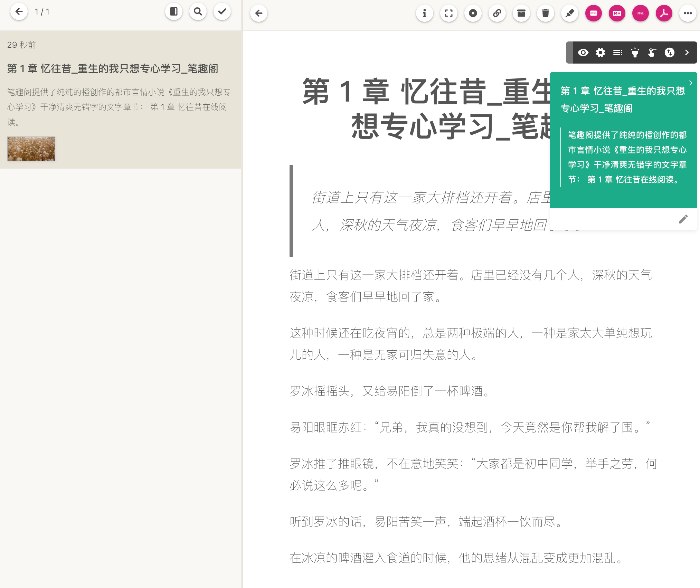Screen dimensions: 700x588
Task: Select the highlighter tool
Action: click(570, 14)
